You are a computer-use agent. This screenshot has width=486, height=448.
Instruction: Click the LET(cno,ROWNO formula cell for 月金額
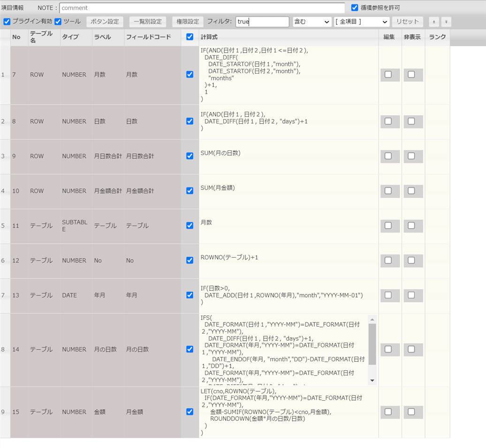tap(288, 412)
